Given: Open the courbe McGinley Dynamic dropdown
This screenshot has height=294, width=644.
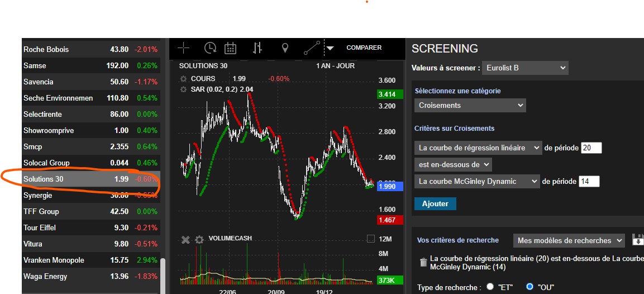Looking at the screenshot, I should (477, 181).
